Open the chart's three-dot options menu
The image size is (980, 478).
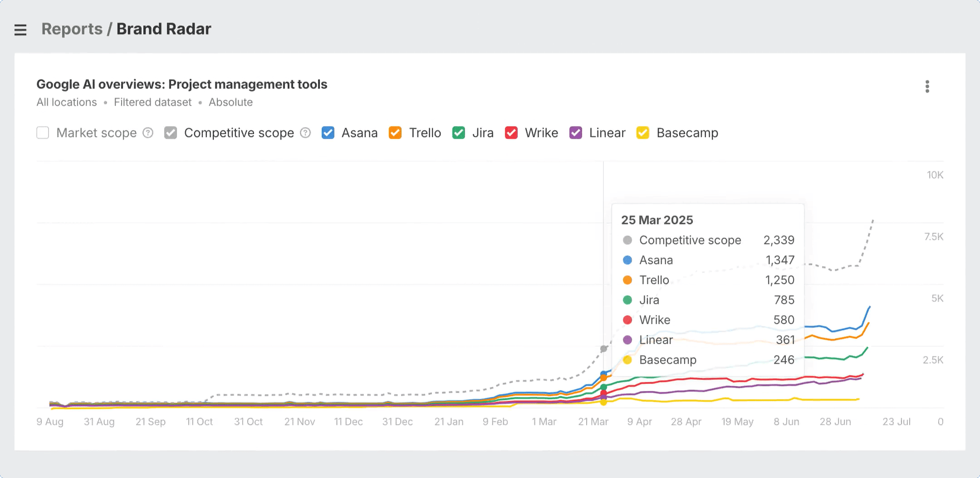[927, 86]
